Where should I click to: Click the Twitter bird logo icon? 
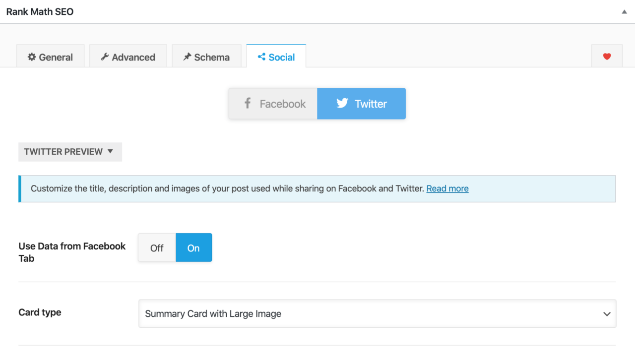coord(342,103)
